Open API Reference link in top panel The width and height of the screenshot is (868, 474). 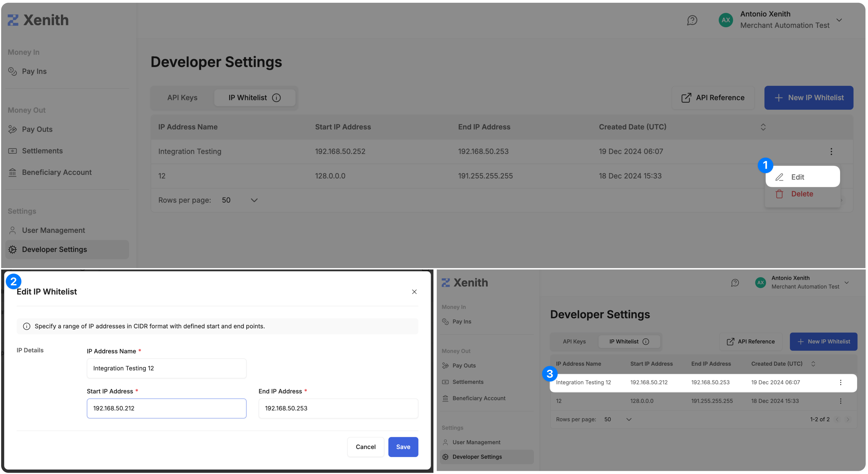(x=713, y=98)
